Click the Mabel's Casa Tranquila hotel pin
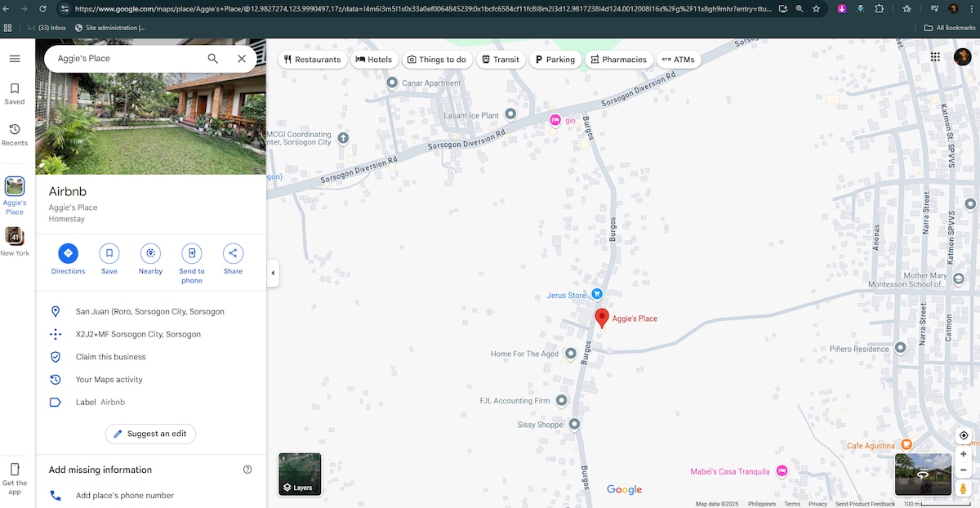Image resolution: width=980 pixels, height=508 pixels. click(x=782, y=471)
